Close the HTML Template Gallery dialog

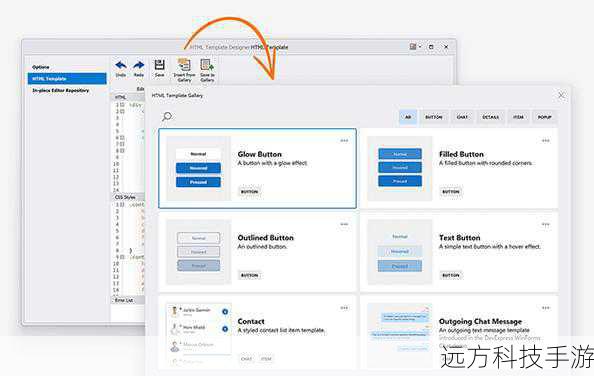pyautogui.click(x=561, y=95)
